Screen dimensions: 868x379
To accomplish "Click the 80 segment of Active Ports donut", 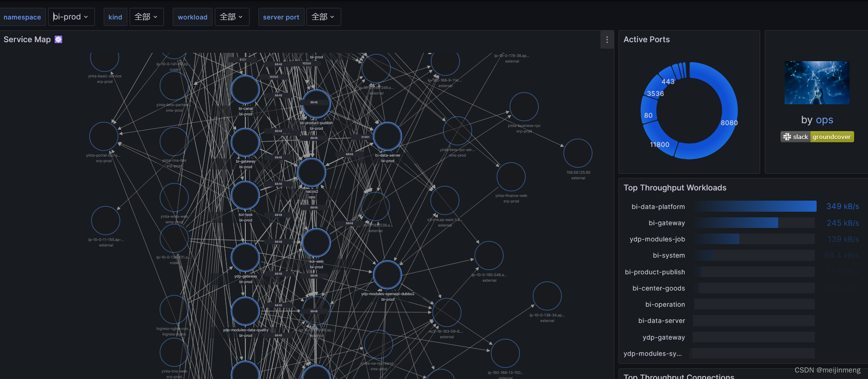I will 649,110.
